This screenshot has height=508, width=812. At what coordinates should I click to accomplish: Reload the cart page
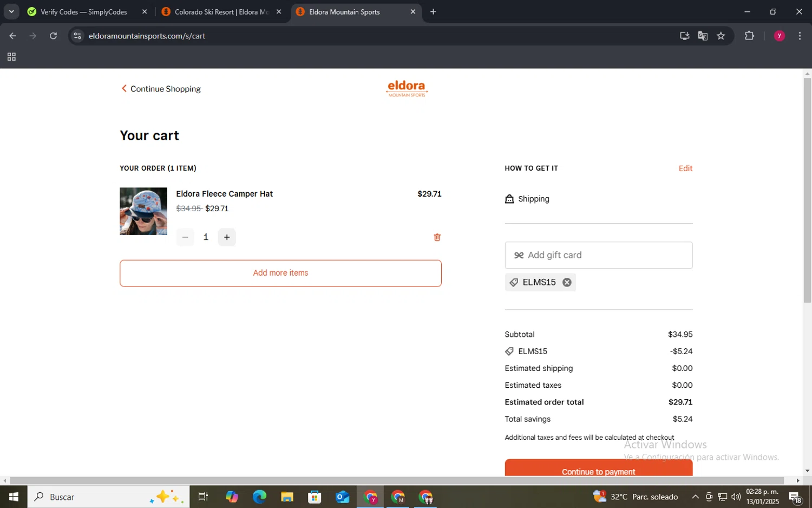click(53, 36)
